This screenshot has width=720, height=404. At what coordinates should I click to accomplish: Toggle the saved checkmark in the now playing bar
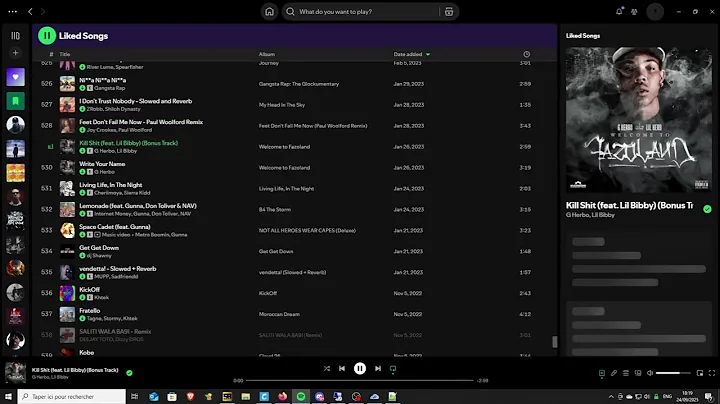129,373
